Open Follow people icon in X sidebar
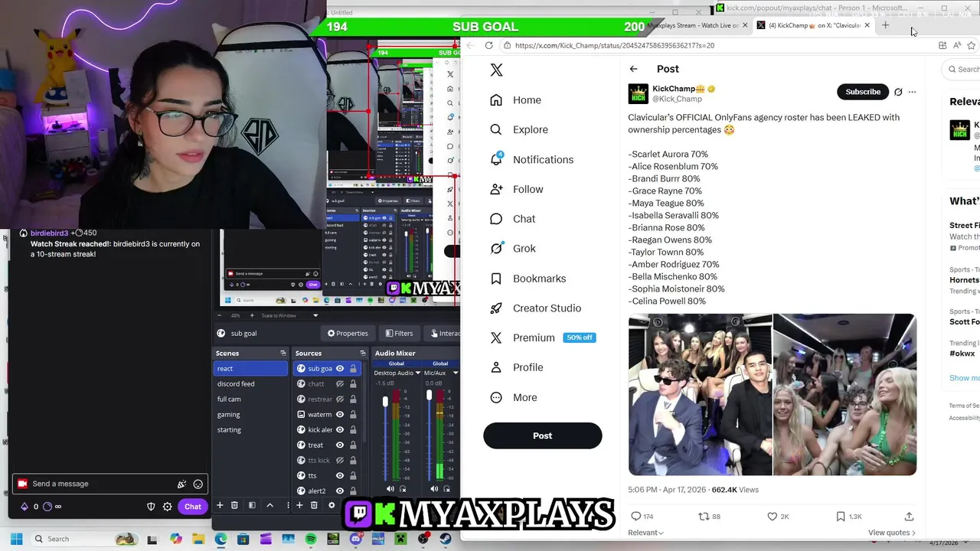Viewport: 980px width, 551px height. coord(496,189)
